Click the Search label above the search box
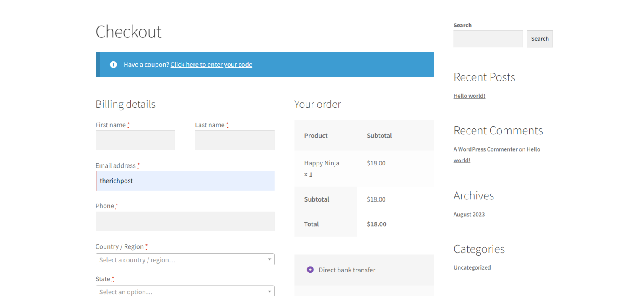644x296 pixels. click(x=462, y=25)
